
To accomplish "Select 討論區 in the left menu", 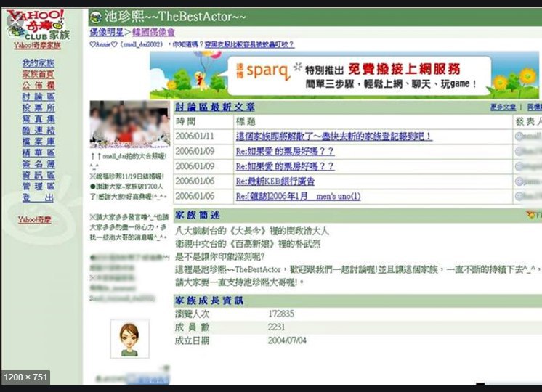I will coord(38,97).
